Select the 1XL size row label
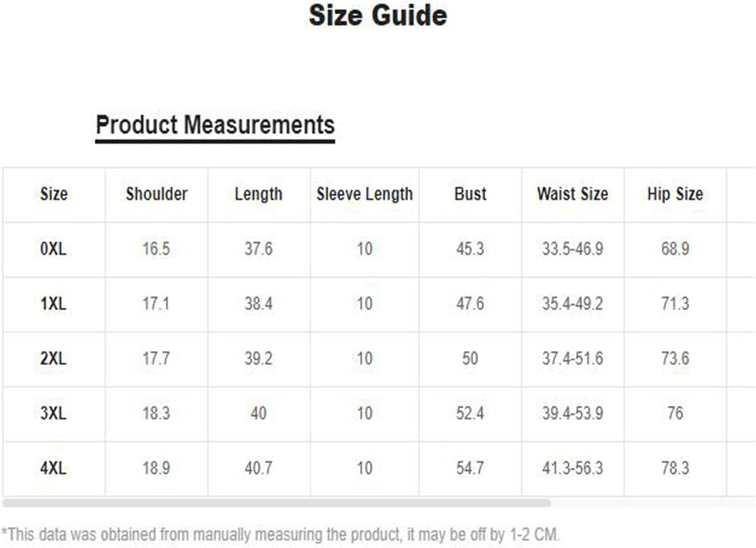756x548 pixels. pyautogui.click(x=53, y=304)
